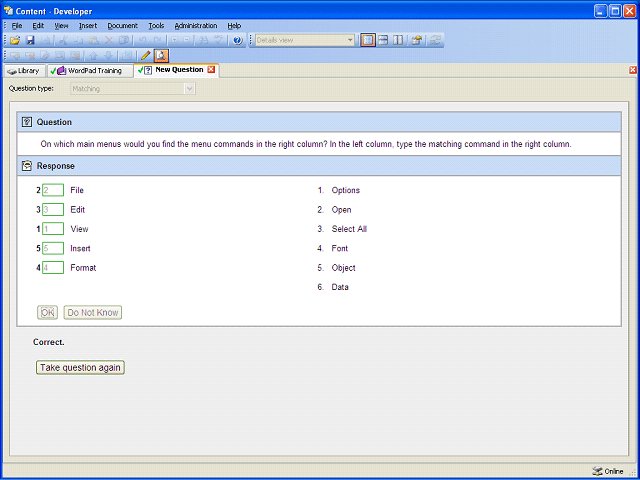Select the horizontal split layout icon
This screenshot has width=640, height=480.
pos(383,40)
